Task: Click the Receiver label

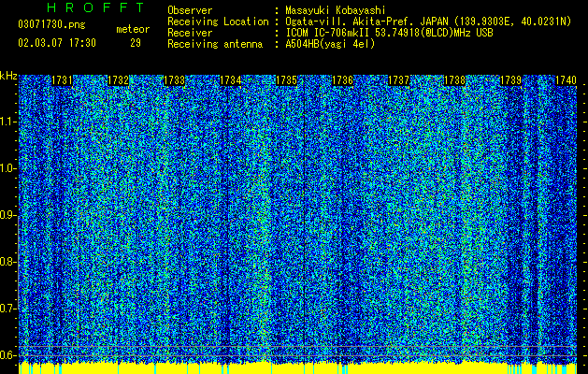Action: (190, 33)
